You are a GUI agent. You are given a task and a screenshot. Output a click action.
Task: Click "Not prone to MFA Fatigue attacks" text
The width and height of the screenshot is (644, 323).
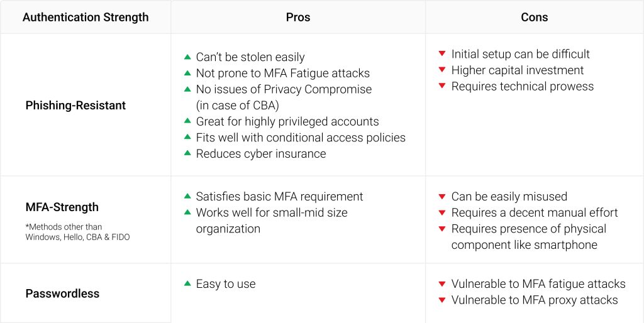pos(283,73)
